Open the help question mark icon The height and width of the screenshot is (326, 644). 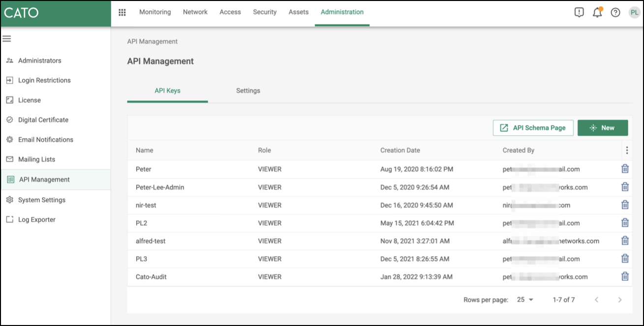[x=615, y=13]
